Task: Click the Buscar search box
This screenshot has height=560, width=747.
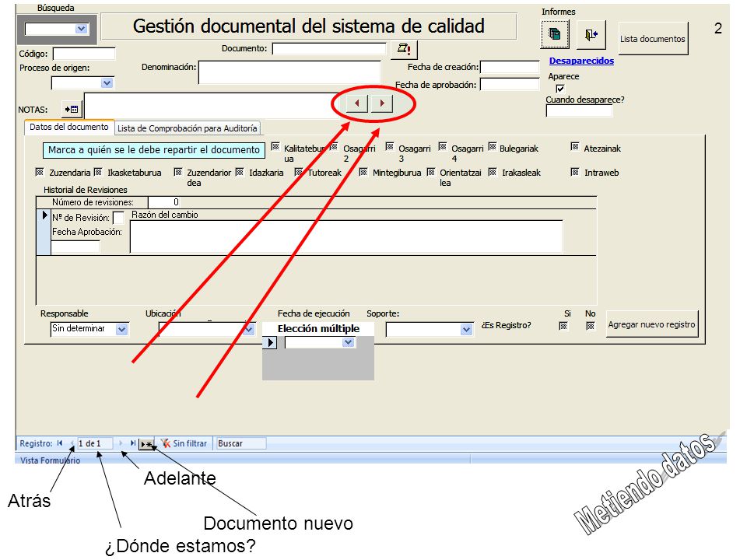Action: coord(240,443)
